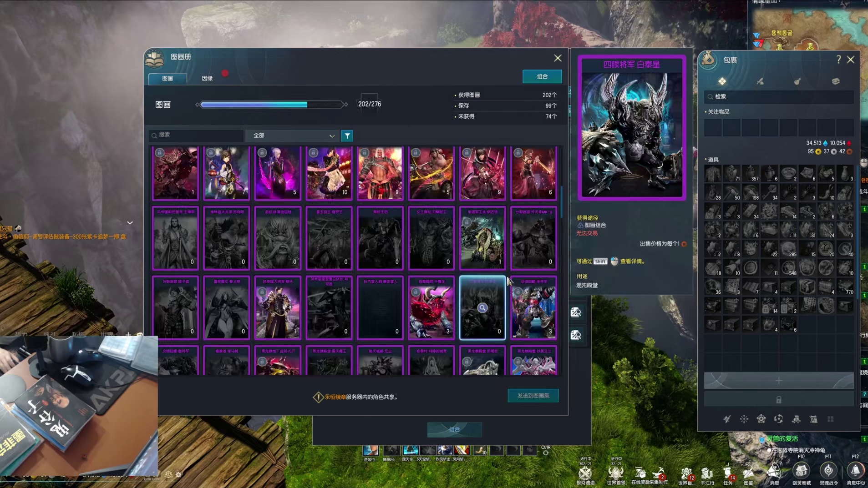The image size is (868, 488).
Task: Select the armored general card in third row
Action: [x=278, y=308]
